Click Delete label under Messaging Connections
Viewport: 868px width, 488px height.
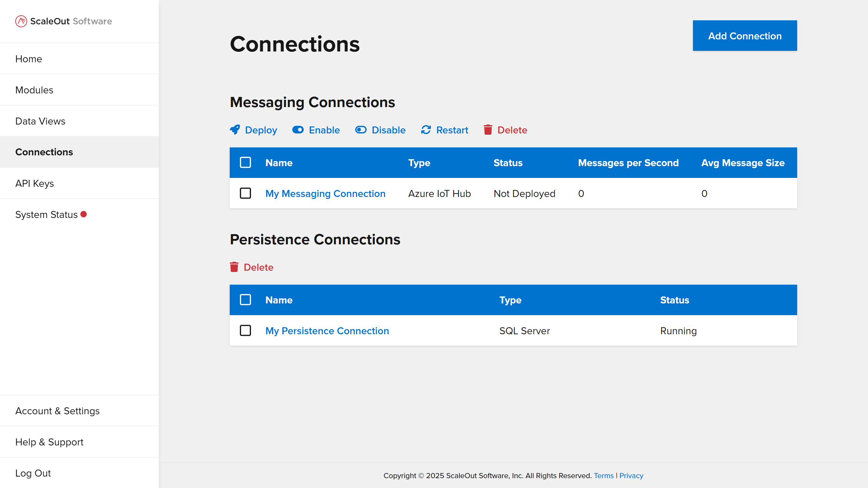pos(512,130)
